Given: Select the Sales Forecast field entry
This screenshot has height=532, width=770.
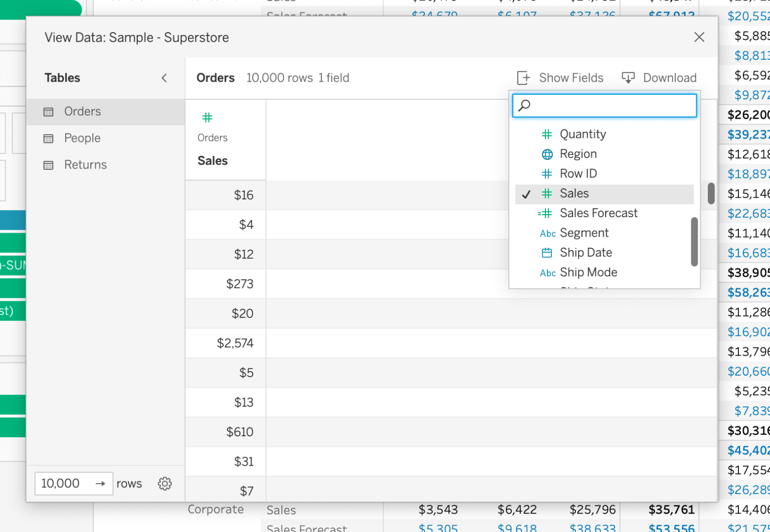Looking at the screenshot, I should (599, 213).
